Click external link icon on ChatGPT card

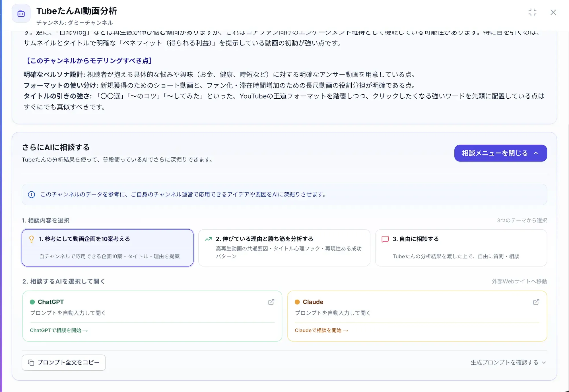[271, 302]
